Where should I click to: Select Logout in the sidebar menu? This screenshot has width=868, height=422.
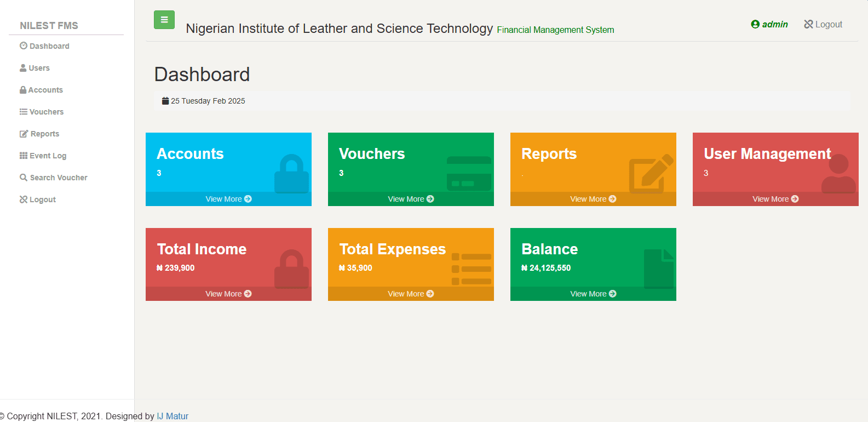(38, 199)
